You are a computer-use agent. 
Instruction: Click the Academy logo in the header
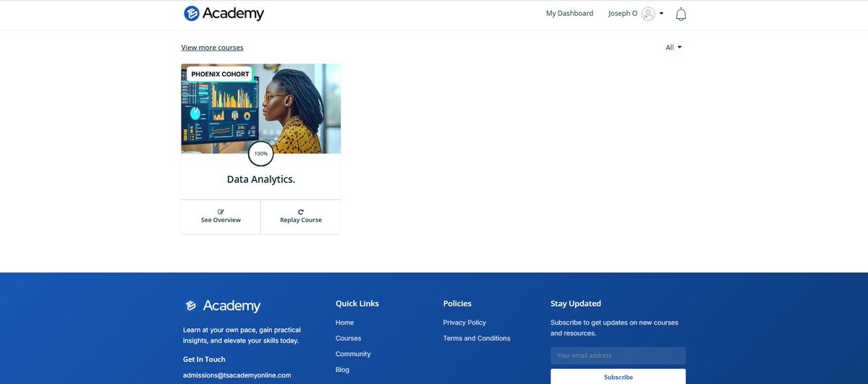point(224,13)
